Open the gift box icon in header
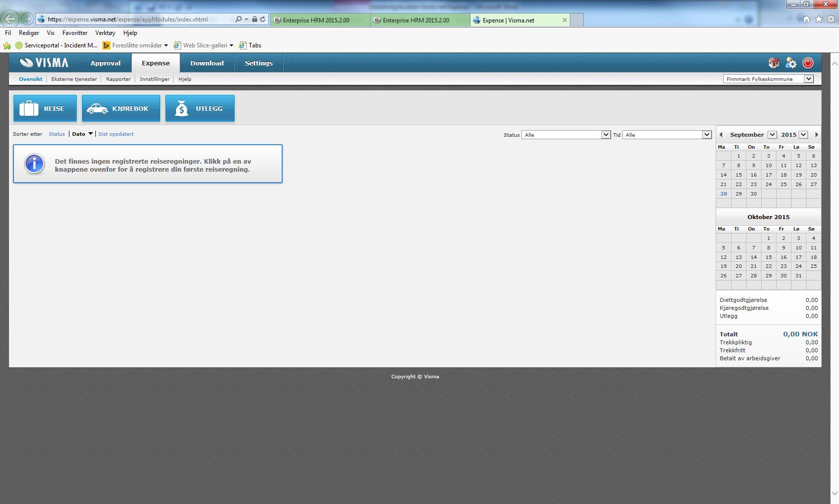The width and height of the screenshot is (839, 504). (x=774, y=63)
